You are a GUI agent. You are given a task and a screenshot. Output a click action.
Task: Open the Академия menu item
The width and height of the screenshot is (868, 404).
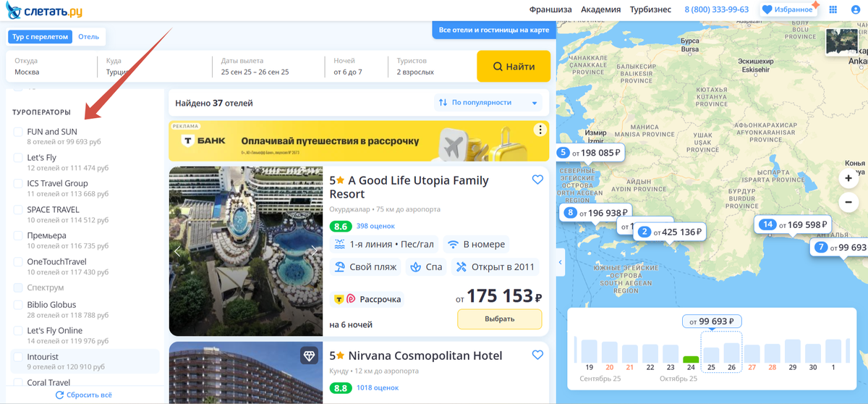pyautogui.click(x=601, y=9)
